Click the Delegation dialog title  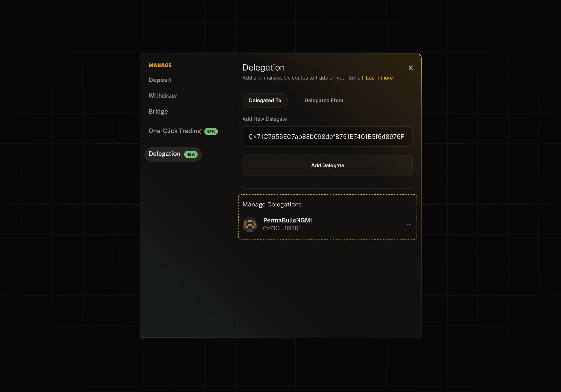(x=263, y=68)
